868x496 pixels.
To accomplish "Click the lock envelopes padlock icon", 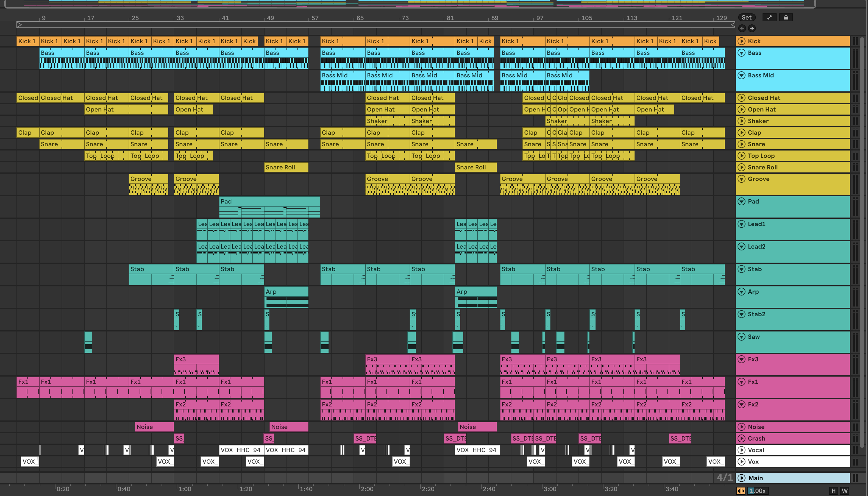I will tap(785, 17).
